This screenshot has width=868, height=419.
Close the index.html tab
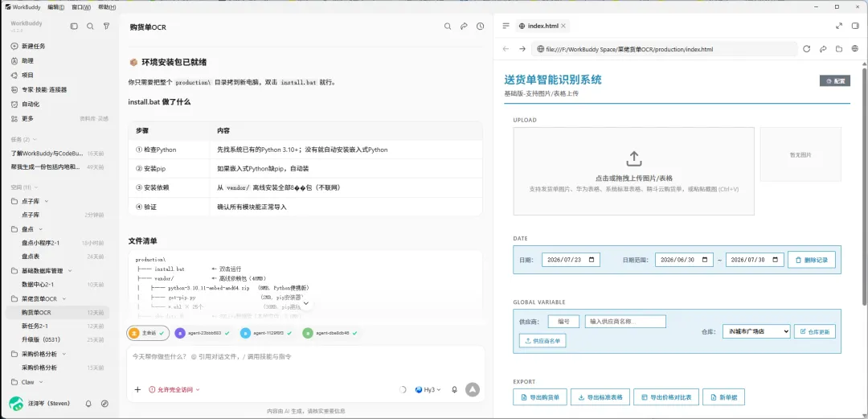point(563,26)
